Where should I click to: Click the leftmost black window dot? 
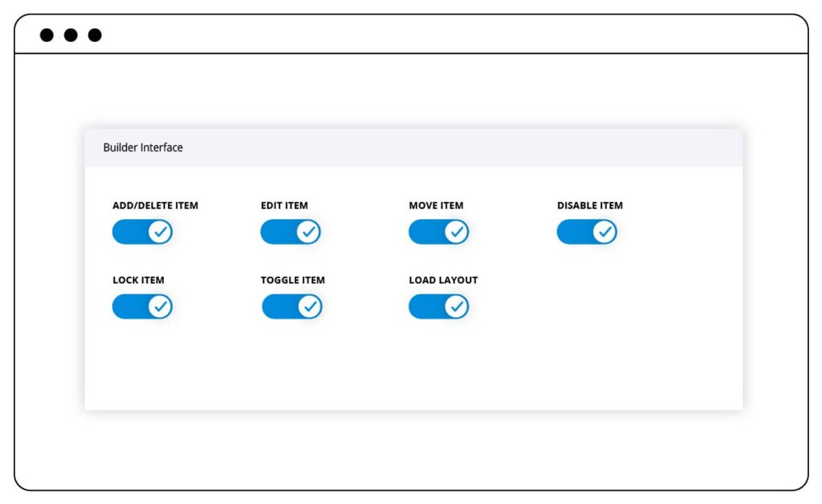coord(47,35)
